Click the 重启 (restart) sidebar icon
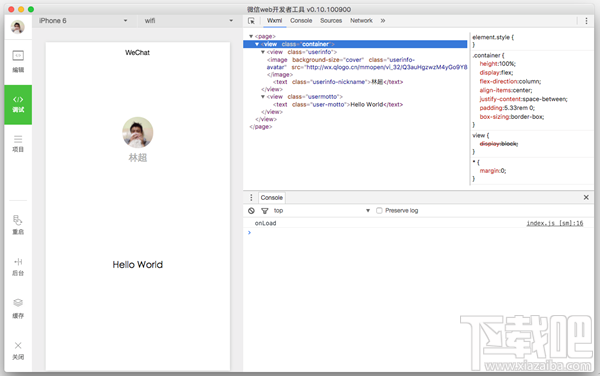Image resolution: width=600 pixels, height=376 pixels. tap(18, 225)
